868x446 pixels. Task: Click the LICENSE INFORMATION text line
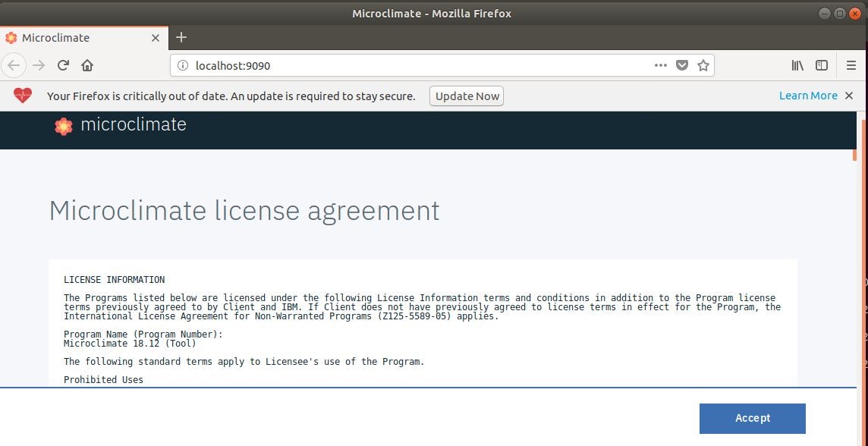pos(114,279)
